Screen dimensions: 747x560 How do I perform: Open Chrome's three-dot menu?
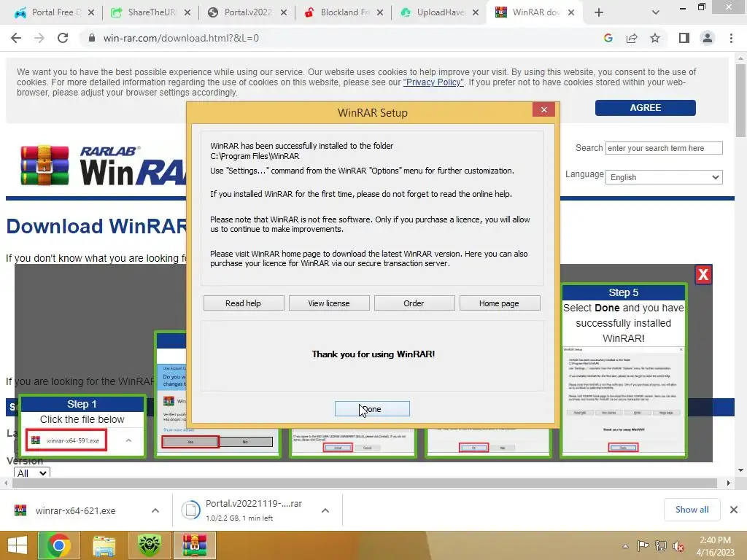click(731, 38)
